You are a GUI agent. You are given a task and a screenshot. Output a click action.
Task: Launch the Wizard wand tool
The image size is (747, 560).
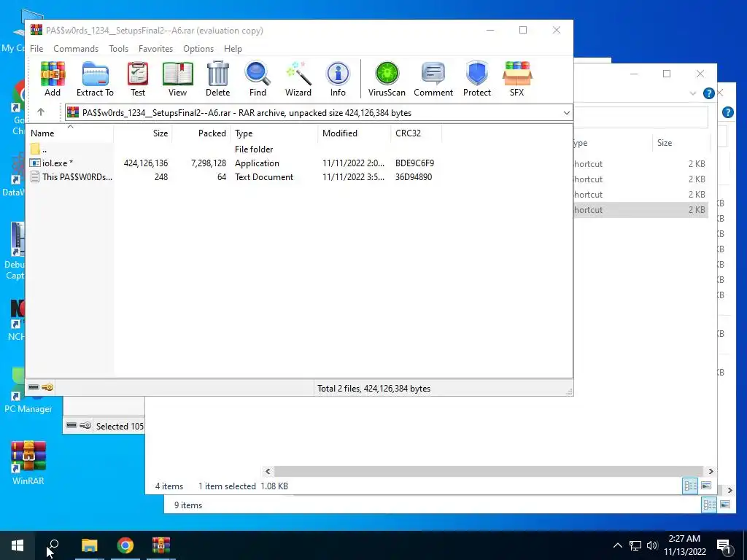pyautogui.click(x=298, y=79)
